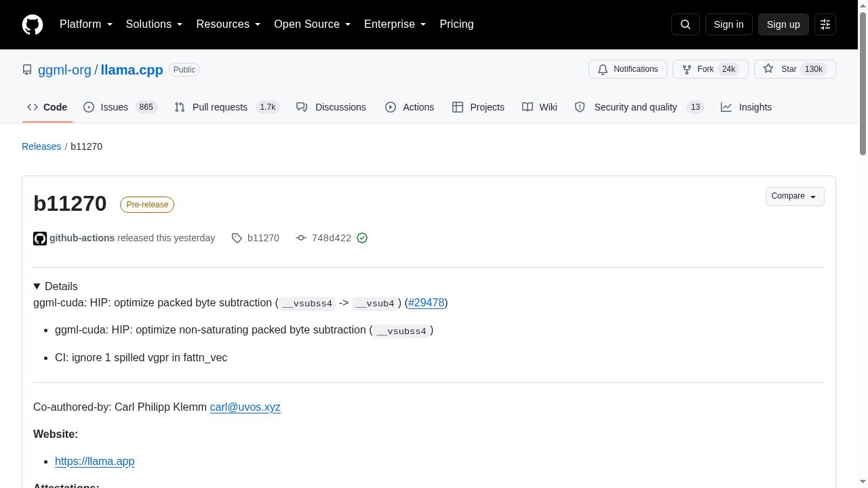Click the b11270 tag link
Image resolution: width=868 pixels, height=488 pixels.
tap(263, 238)
